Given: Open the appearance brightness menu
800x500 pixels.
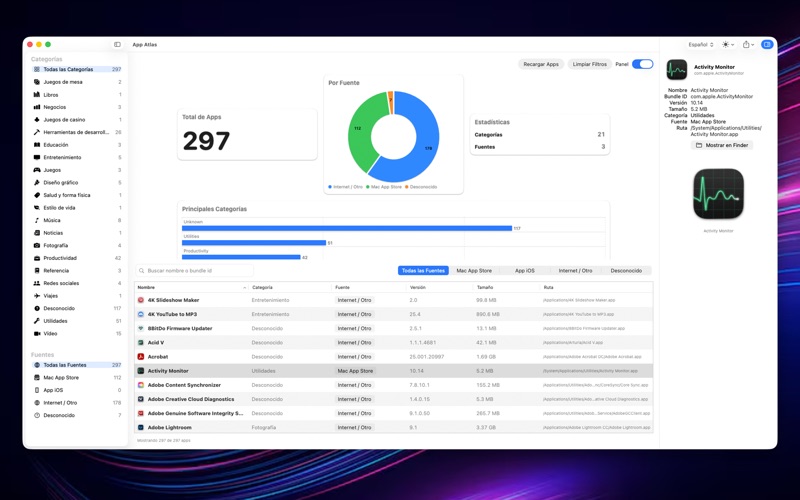Looking at the screenshot, I should [728, 44].
